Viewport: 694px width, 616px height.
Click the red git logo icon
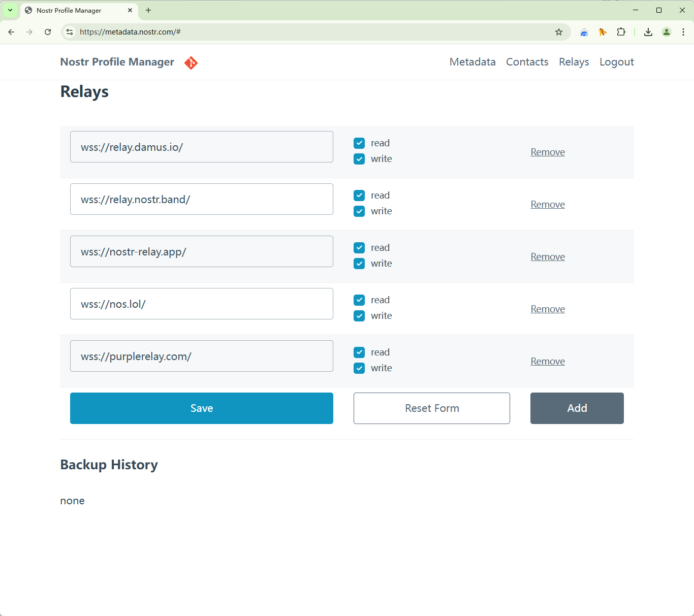pyautogui.click(x=191, y=62)
